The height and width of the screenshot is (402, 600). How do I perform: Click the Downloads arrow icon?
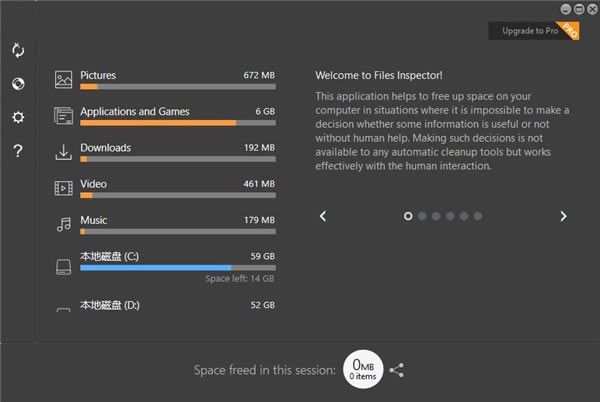pyautogui.click(x=63, y=152)
